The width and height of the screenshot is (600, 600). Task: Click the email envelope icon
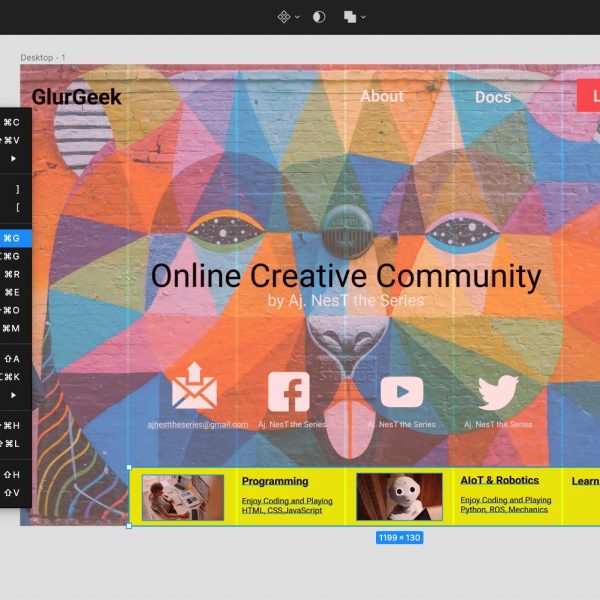[194, 387]
